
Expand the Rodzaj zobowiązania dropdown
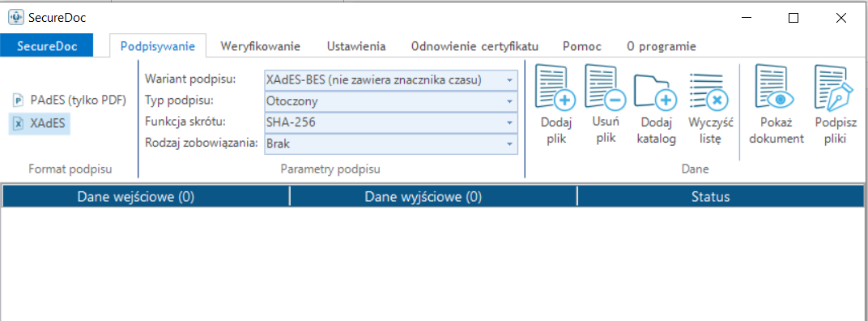[x=391, y=143]
